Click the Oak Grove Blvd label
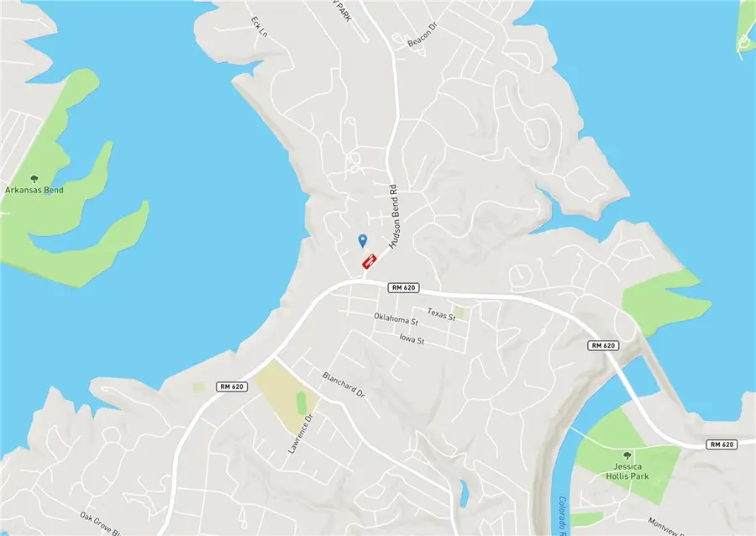This screenshot has width=756, height=536. pos(100,523)
